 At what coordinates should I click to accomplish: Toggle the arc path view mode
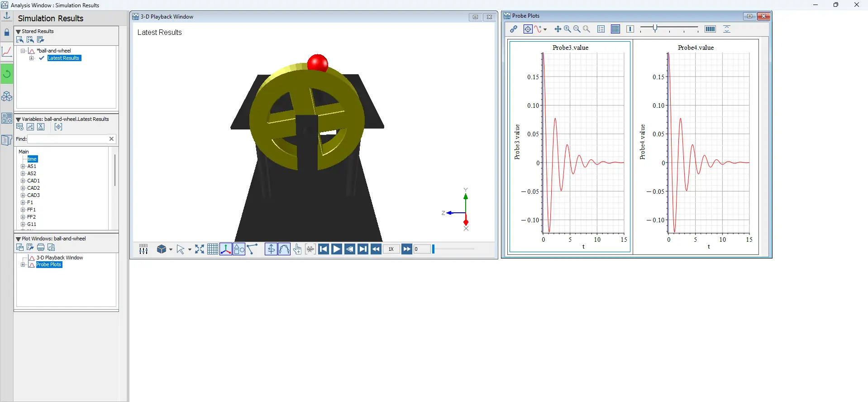click(284, 249)
